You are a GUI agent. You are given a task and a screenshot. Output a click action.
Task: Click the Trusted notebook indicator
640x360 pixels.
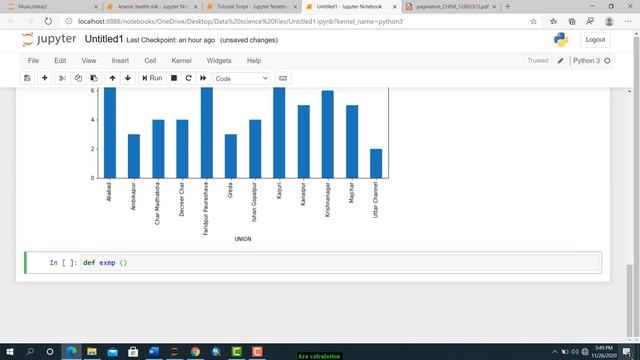point(538,60)
